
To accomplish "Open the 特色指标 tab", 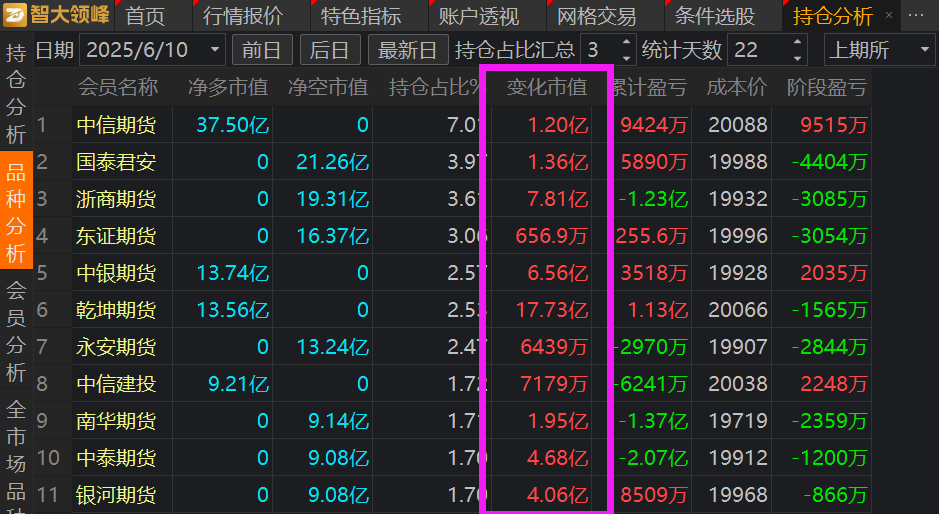I will pos(361,16).
